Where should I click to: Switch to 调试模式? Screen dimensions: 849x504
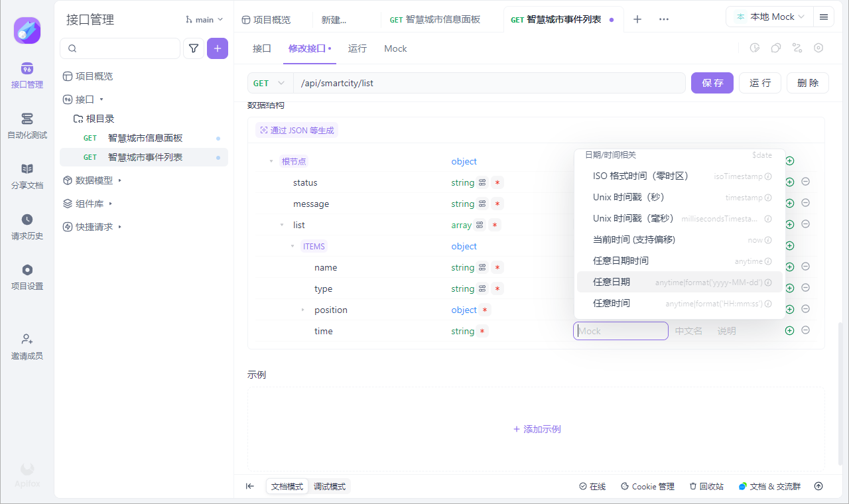pyautogui.click(x=330, y=487)
